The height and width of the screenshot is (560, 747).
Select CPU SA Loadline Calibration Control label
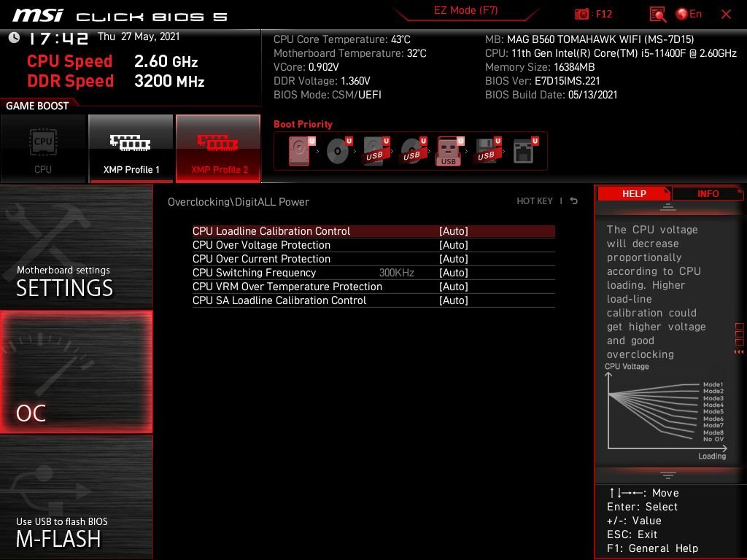(x=279, y=300)
